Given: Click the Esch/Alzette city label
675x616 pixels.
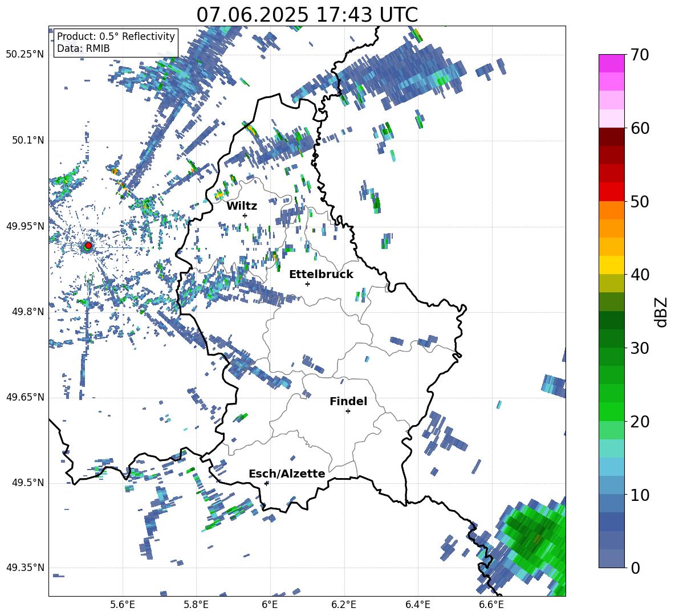Looking at the screenshot, I should [287, 474].
